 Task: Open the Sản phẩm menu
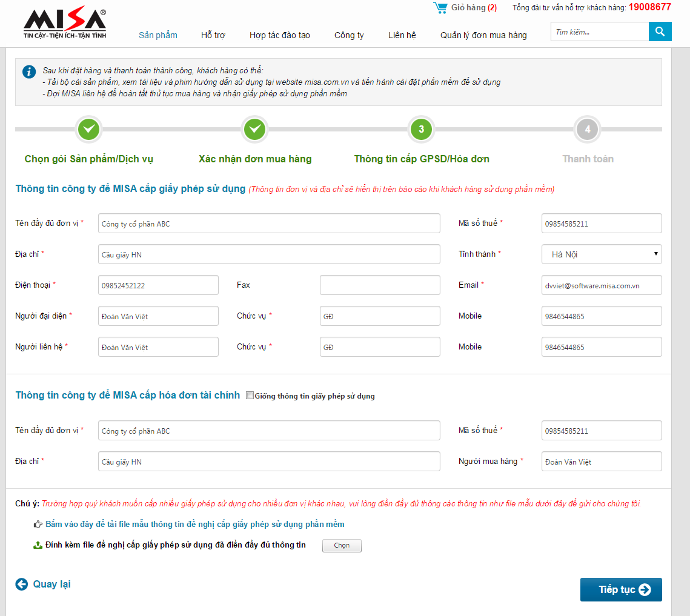click(158, 35)
